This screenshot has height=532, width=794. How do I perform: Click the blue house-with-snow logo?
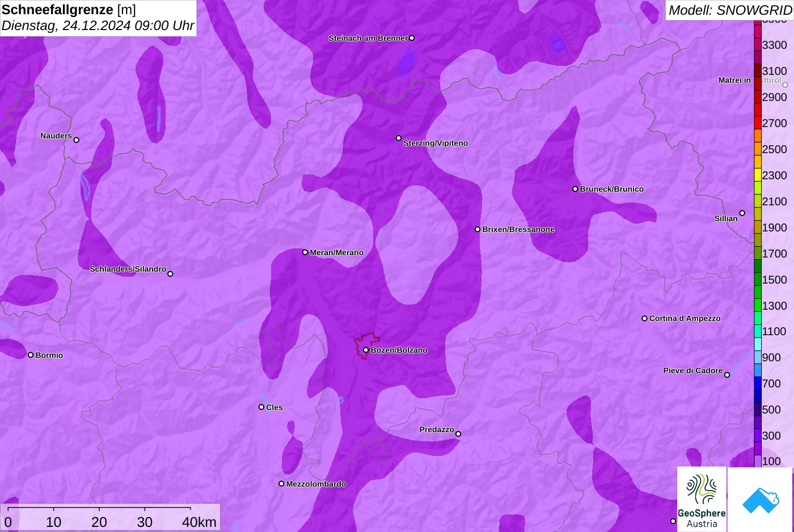(760, 500)
